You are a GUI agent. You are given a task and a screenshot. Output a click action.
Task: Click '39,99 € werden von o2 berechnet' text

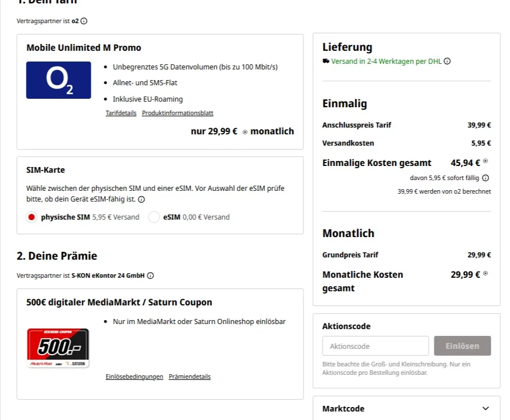point(444,191)
